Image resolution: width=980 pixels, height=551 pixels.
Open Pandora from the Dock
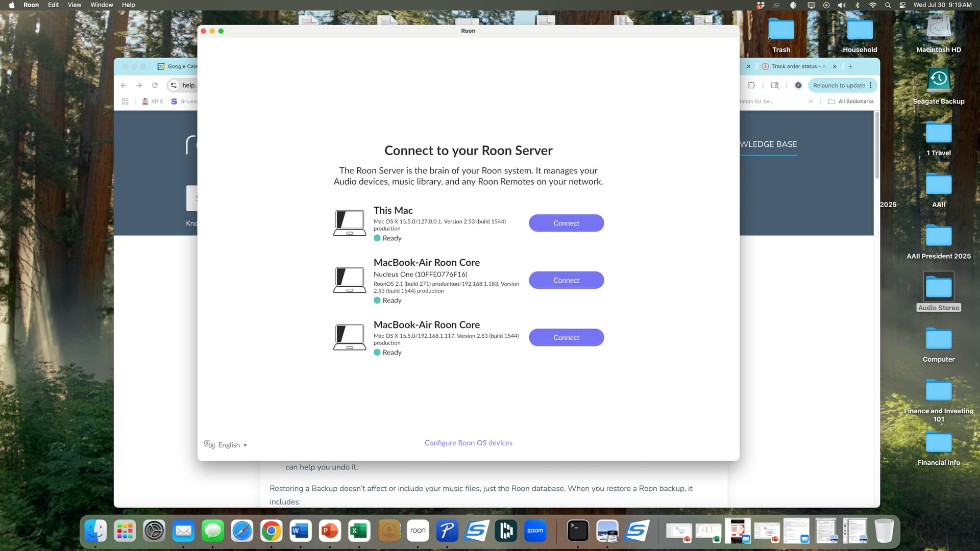click(447, 531)
